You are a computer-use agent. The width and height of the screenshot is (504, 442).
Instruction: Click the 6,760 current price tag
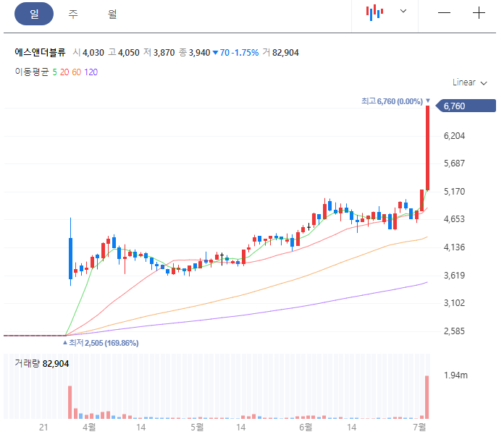point(466,106)
